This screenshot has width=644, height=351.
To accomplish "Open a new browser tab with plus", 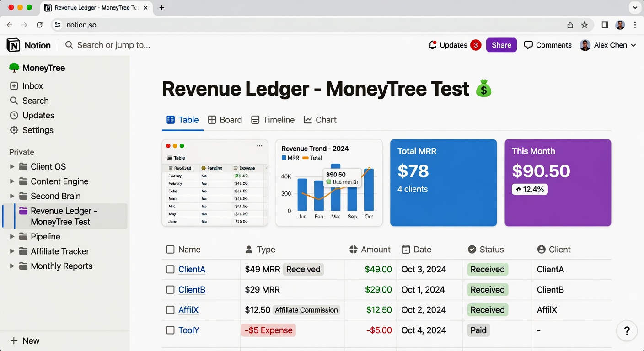I will point(162,8).
